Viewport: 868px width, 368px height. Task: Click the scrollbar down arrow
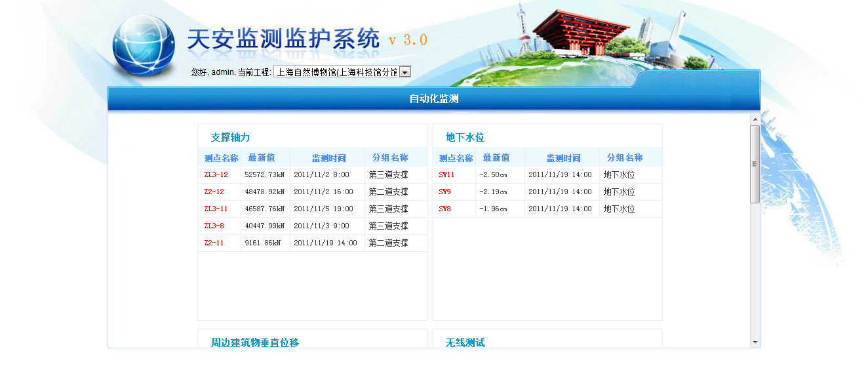click(x=755, y=342)
